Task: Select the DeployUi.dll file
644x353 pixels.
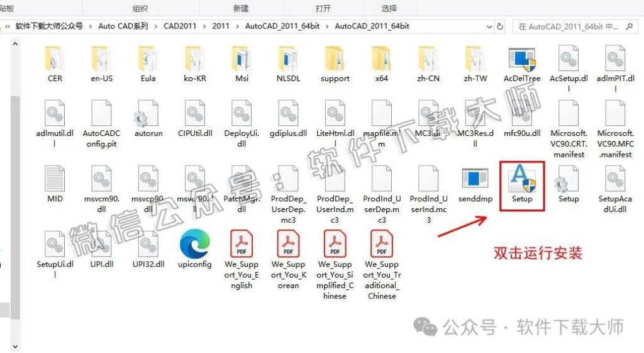Action: coord(241,123)
